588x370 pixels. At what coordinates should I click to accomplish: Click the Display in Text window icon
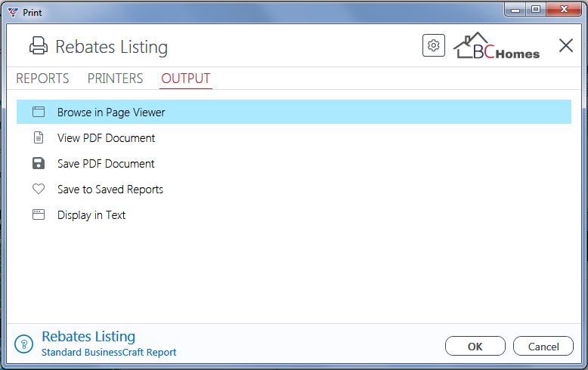point(39,214)
